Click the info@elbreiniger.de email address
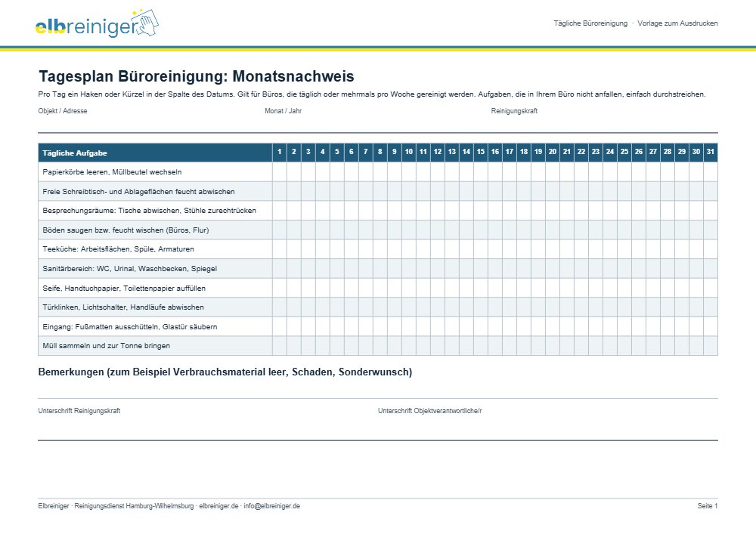Screen dimensions: 756x534 click(x=272, y=506)
